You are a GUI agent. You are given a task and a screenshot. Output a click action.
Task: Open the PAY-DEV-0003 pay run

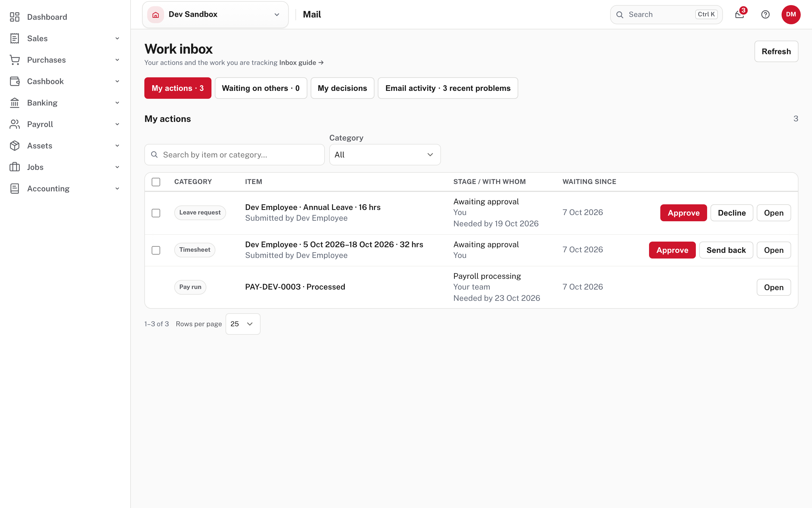(773, 287)
